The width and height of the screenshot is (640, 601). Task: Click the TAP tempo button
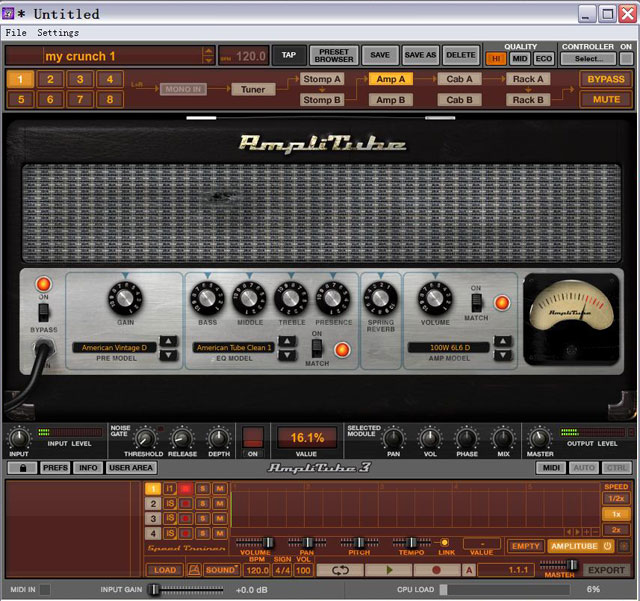[289, 55]
